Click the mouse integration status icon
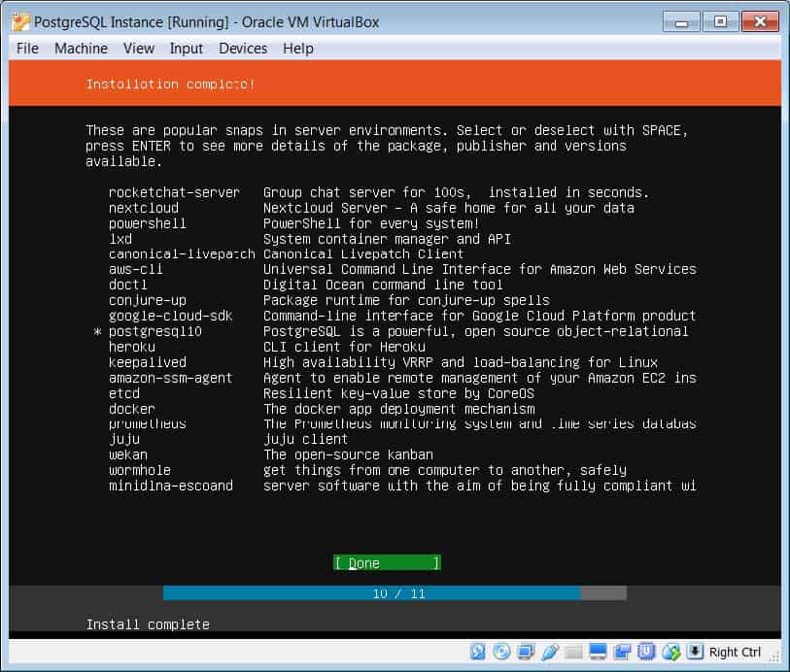The width and height of the screenshot is (790, 672). tap(670, 652)
